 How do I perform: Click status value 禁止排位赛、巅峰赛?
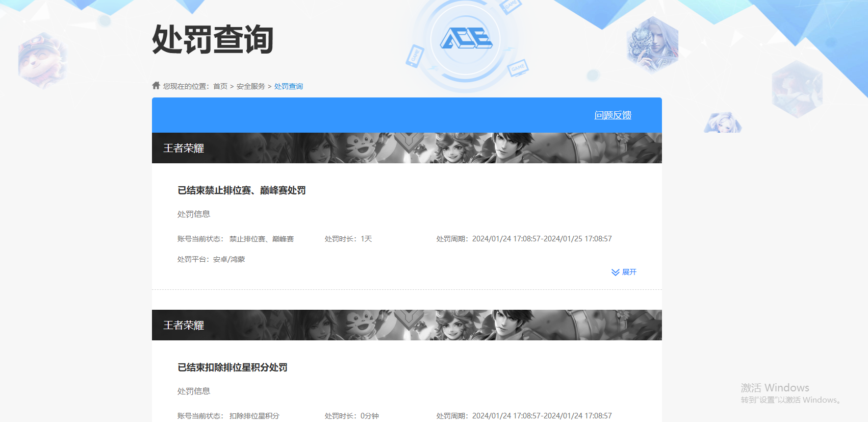pos(262,239)
